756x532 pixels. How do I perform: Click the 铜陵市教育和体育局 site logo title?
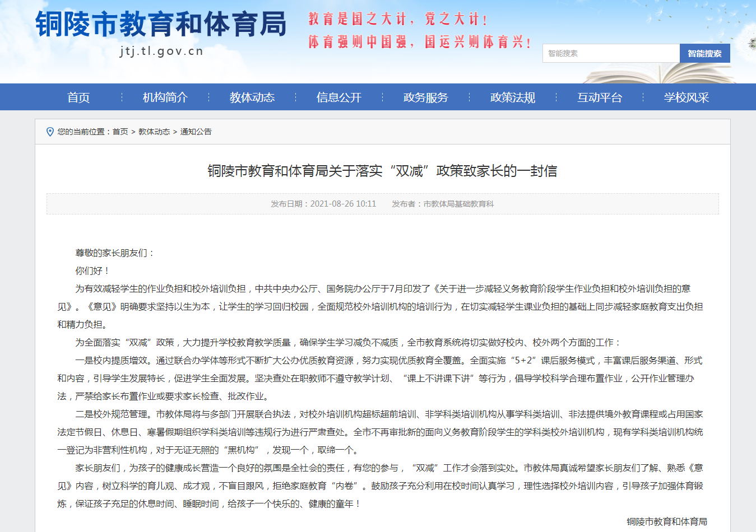(x=161, y=24)
